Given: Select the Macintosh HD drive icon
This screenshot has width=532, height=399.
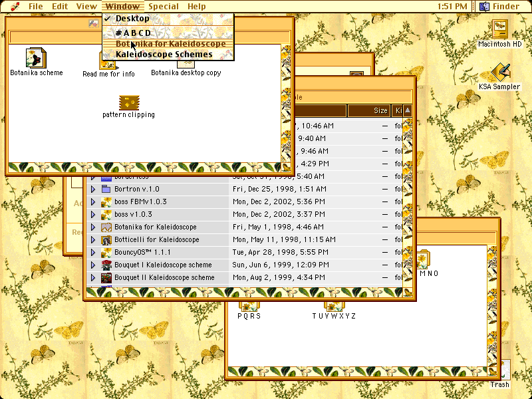Looking at the screenshot, I should [500, 29].
